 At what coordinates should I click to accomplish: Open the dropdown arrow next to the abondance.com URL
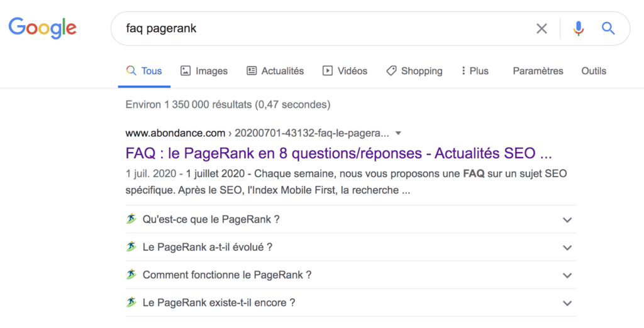pyautogui.click(x=398, y=133)
